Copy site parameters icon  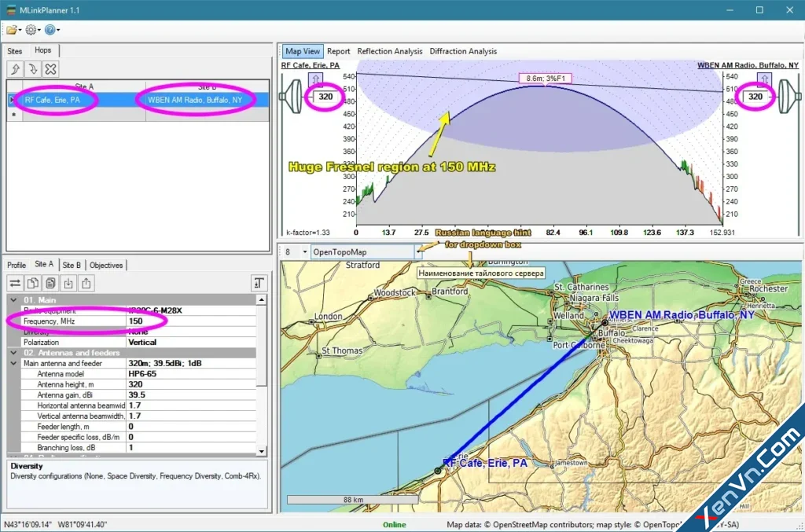(x=33, y=283)
